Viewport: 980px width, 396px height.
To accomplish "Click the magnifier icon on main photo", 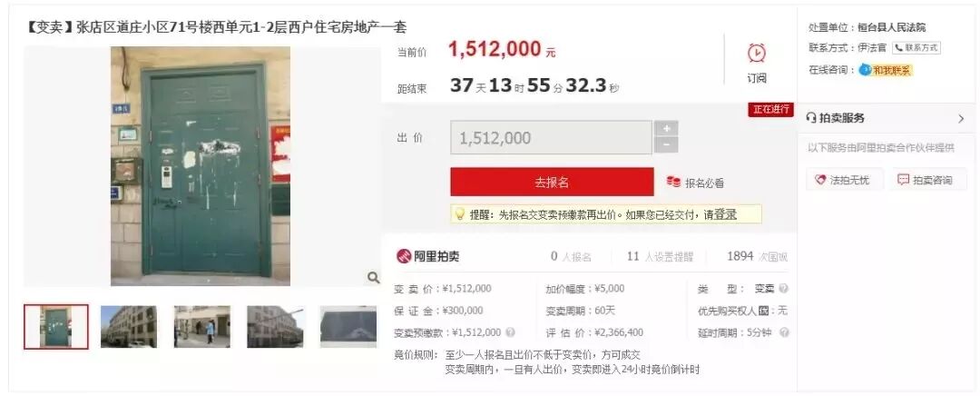I will point(373,277).
